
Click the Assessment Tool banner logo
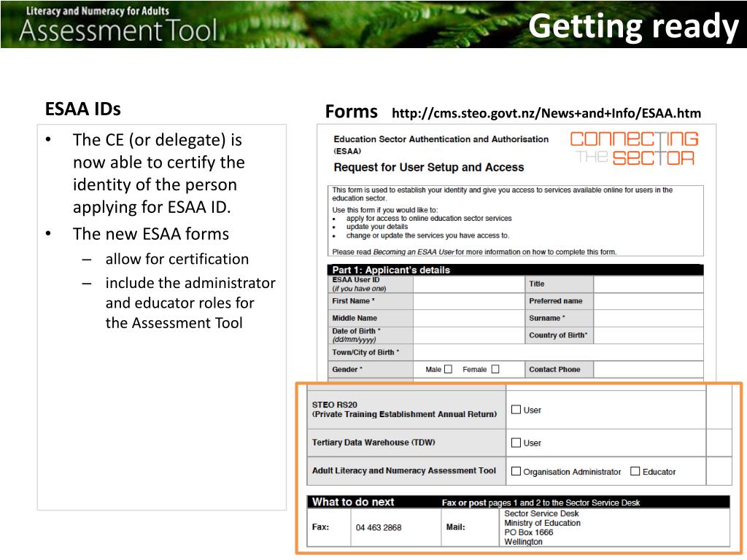point(117,24)
